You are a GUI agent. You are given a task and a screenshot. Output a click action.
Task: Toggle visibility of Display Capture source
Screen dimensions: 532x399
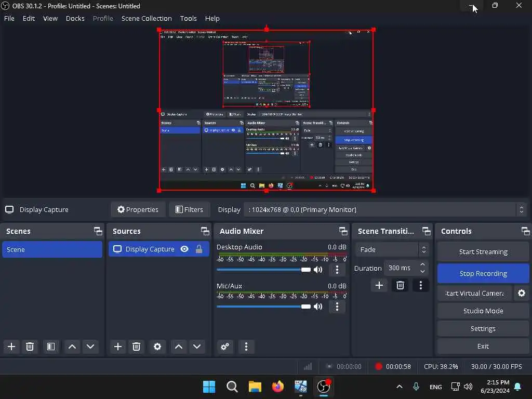tap(184, 249)
